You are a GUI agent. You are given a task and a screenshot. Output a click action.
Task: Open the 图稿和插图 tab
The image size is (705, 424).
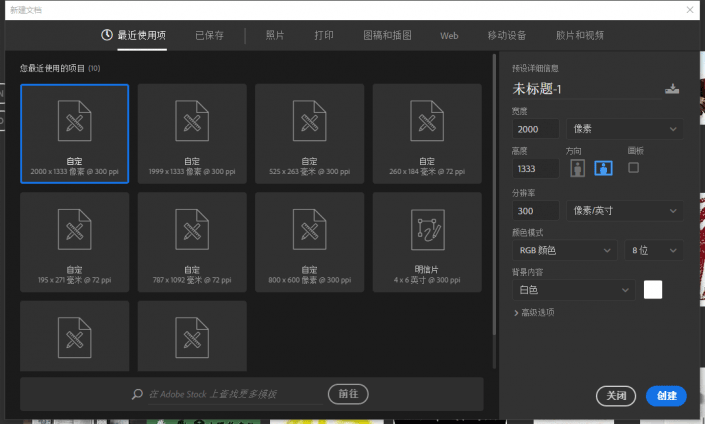coord(387,35)
